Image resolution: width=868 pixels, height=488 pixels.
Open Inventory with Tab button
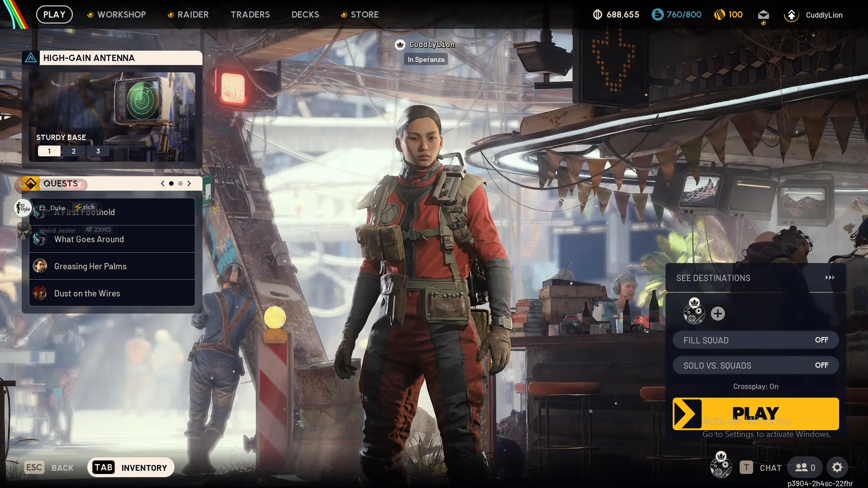(131, 467)
